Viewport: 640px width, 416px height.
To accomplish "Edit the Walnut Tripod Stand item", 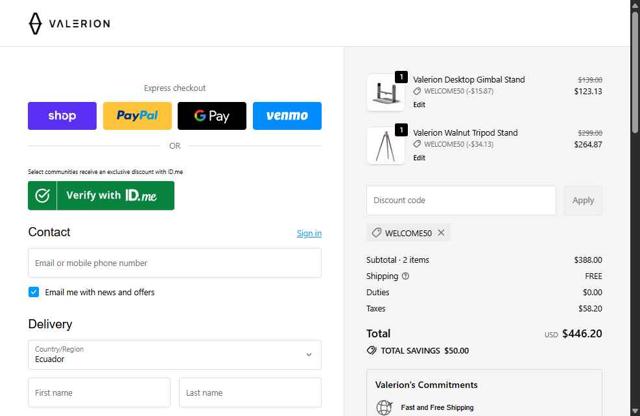I will [x=419, y=158].
